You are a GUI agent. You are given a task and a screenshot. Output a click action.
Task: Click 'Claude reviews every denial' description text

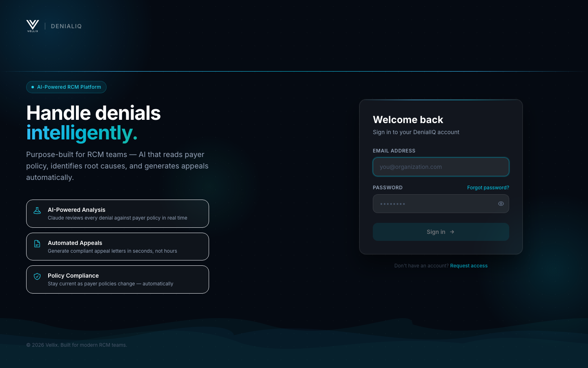tap(118, 218)
